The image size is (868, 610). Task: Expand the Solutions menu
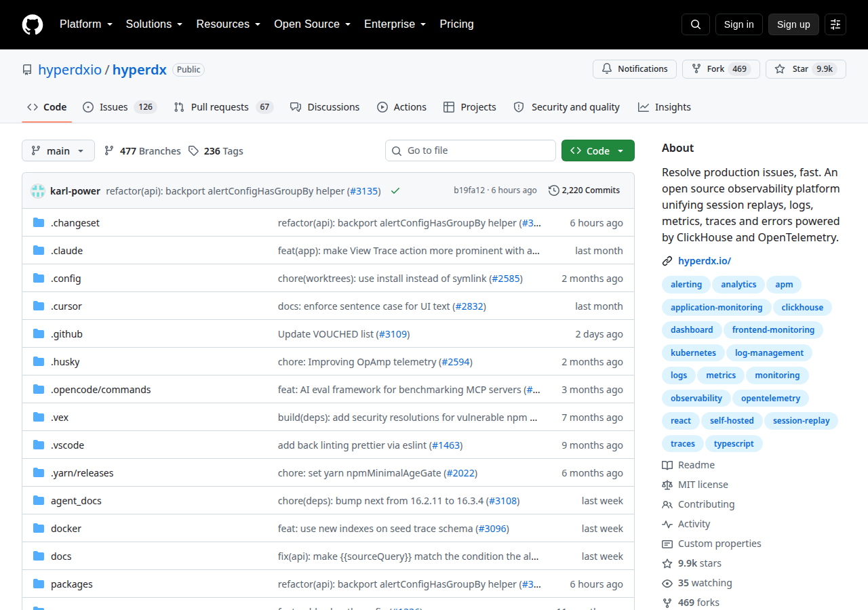pos(154,24)
